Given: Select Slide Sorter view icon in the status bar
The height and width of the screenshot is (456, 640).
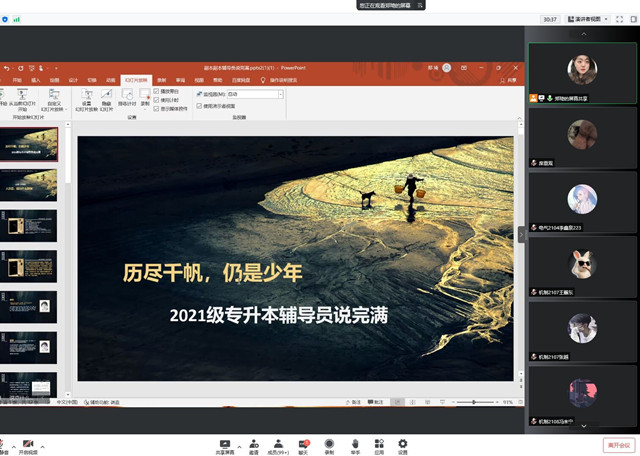Looking at the screenshot, I should 412,403.
